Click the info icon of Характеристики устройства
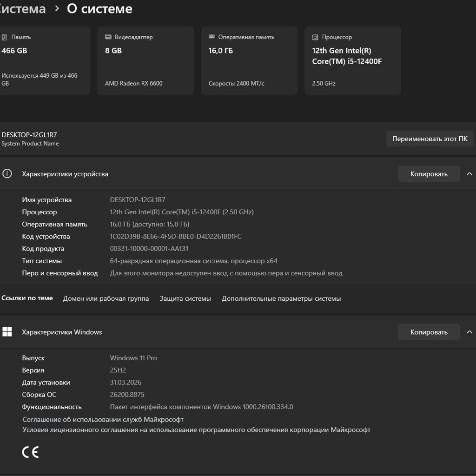Screen dimensions: 476x476 7,174
